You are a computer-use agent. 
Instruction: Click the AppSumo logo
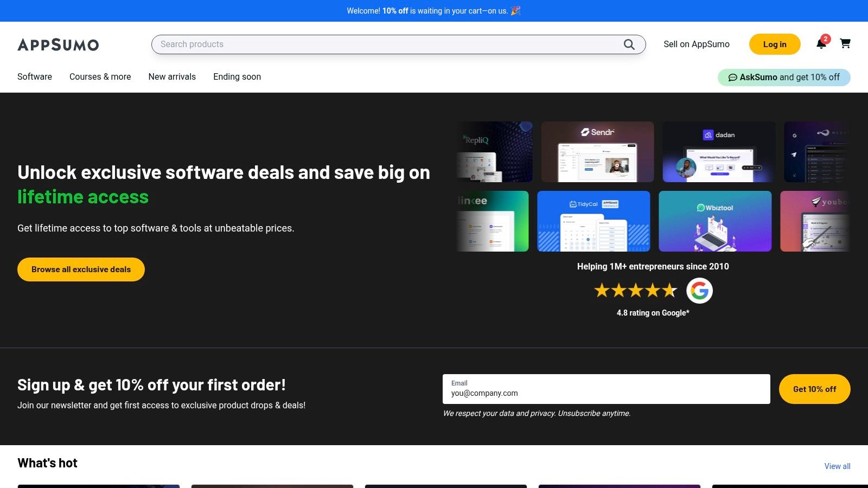pyautogui.click(x=58, y=44)
